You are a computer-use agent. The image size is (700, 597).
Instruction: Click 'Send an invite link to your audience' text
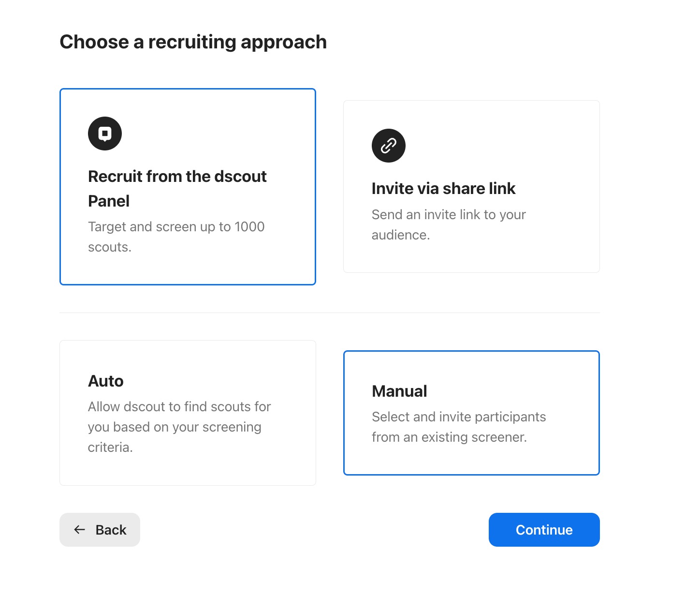click(449, 224)
